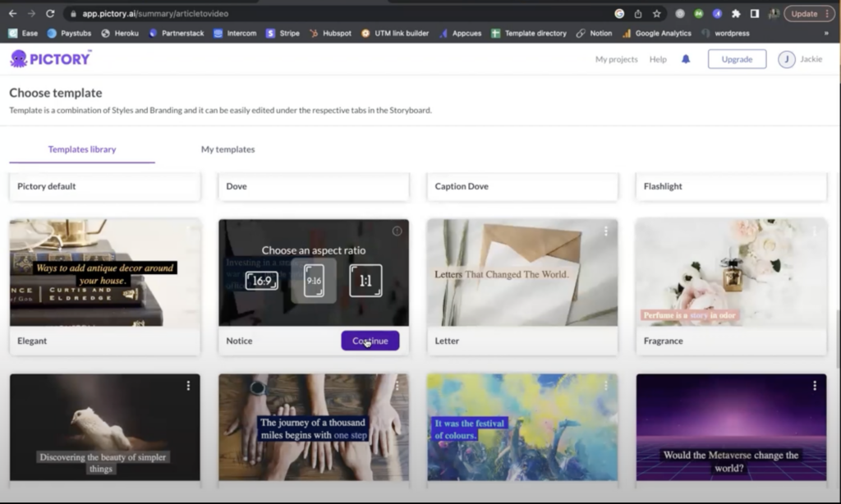841x504 pixels.
Task: Open the Appcues bookmark
Action: point(460,33)
